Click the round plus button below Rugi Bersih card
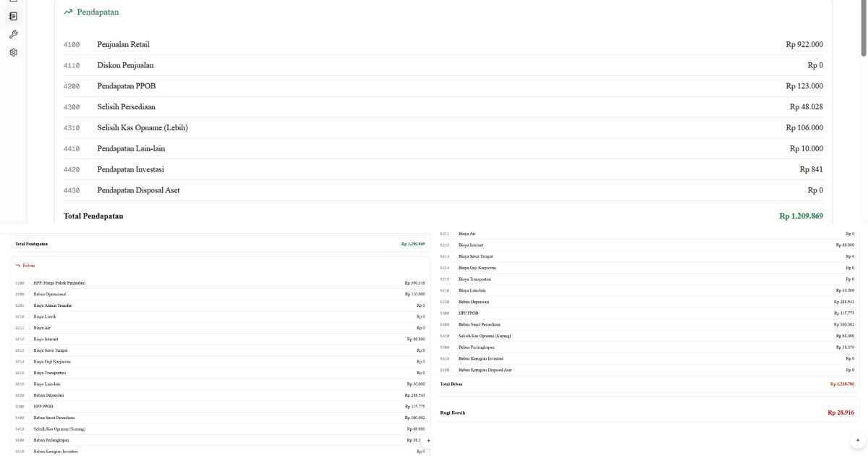Screen dimensions: 868x456 857,440
